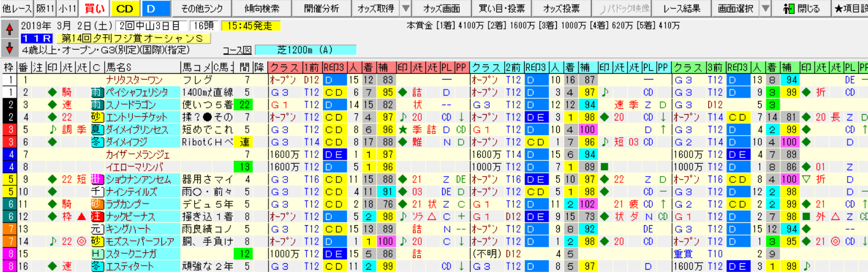Click the 3前 column header
This screenshot has height=272, width=868.
click(716, 66)
